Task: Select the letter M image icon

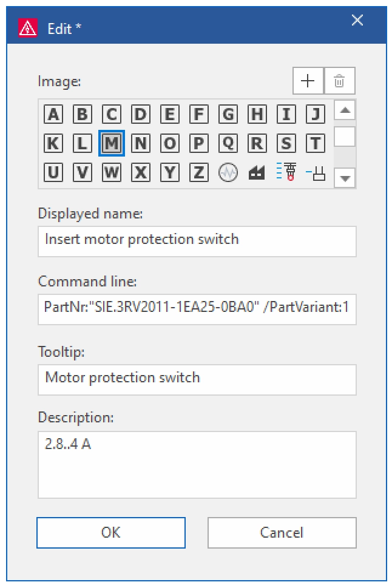Action: [112, 143]
